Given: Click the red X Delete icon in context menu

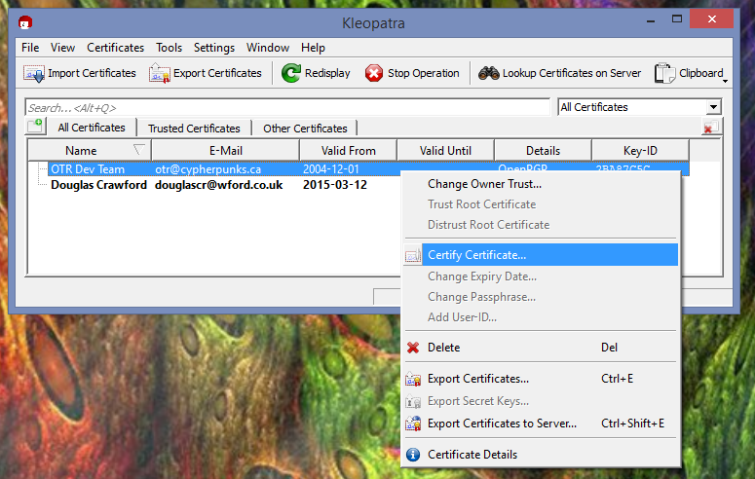Looking at the screenshot, I should (413, 348).
